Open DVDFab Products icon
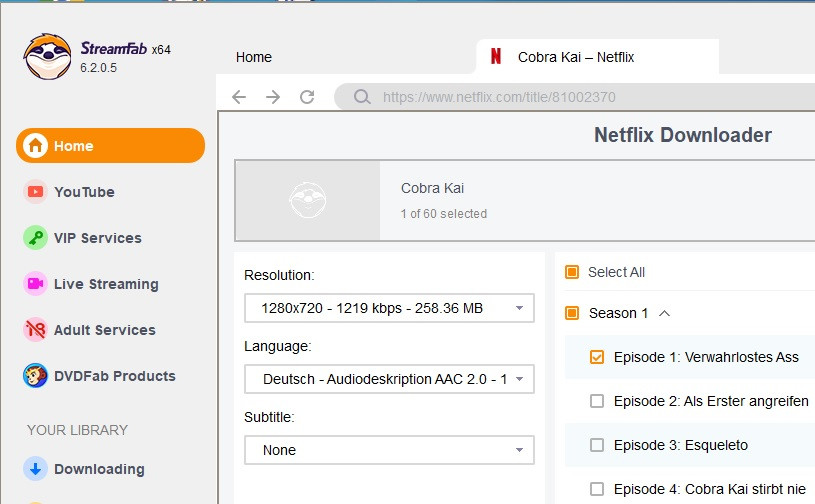 [36, 376]
